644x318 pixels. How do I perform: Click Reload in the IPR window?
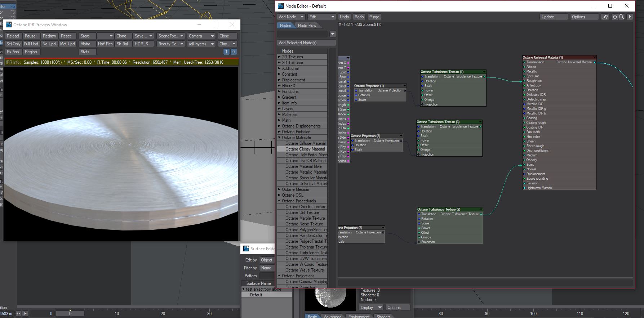pos(13,36)
